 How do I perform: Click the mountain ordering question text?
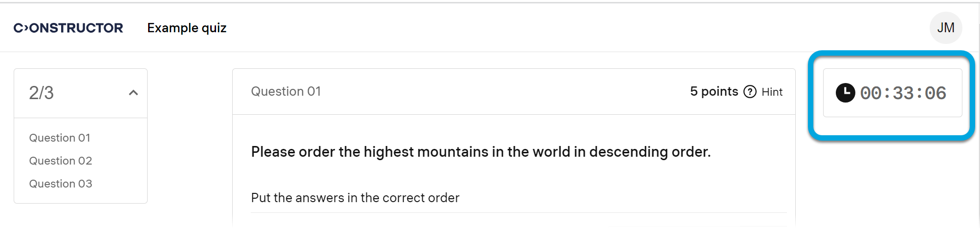480,152
